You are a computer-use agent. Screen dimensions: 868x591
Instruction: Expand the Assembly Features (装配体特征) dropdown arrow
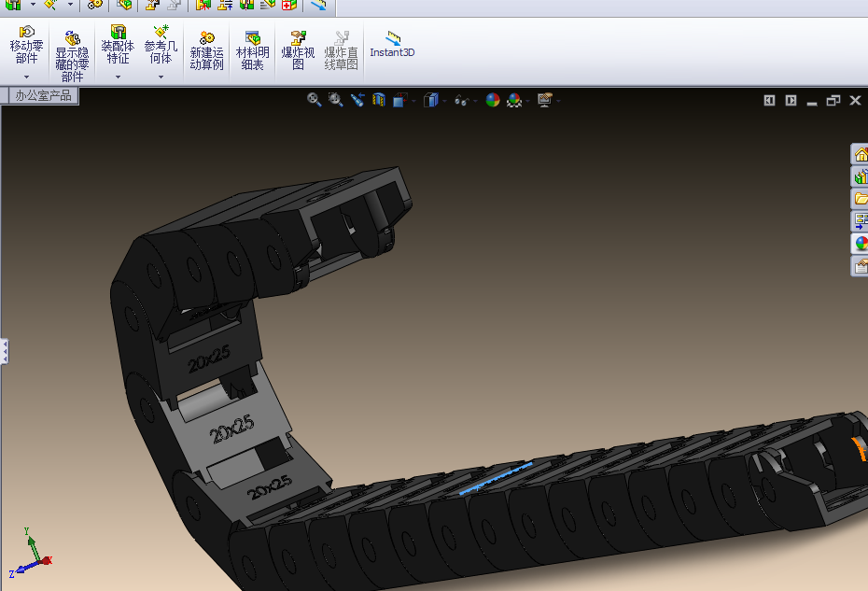[118, 77]
